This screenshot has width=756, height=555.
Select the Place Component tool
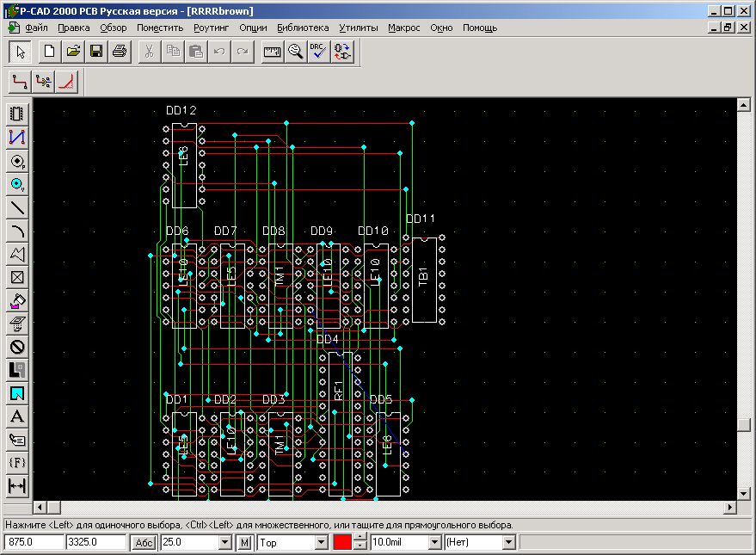pyautogui.click(x=16, y=114)
